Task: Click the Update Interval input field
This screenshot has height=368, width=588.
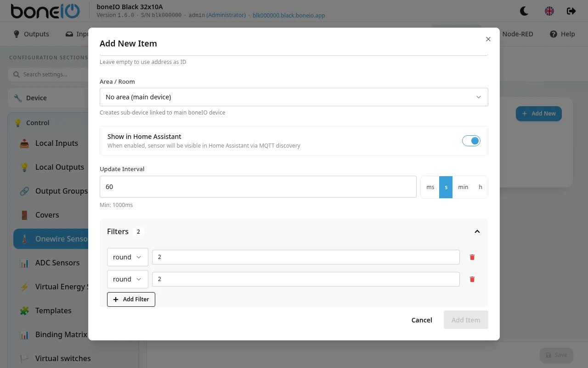Action: (258, 187)
